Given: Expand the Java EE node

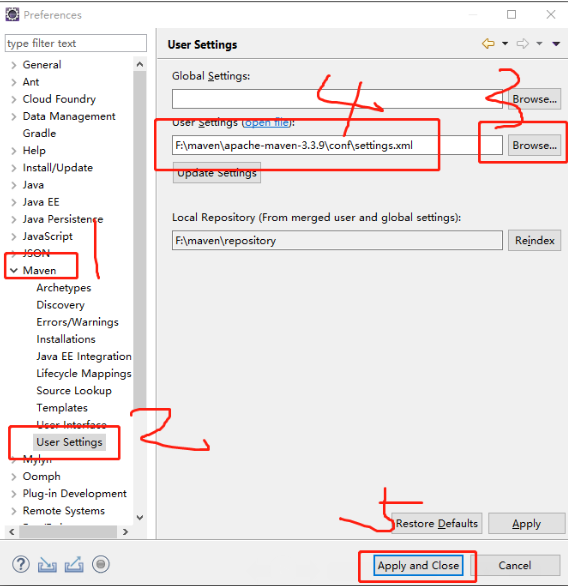Looking at the screenshot, I should [x=14, y=203].
